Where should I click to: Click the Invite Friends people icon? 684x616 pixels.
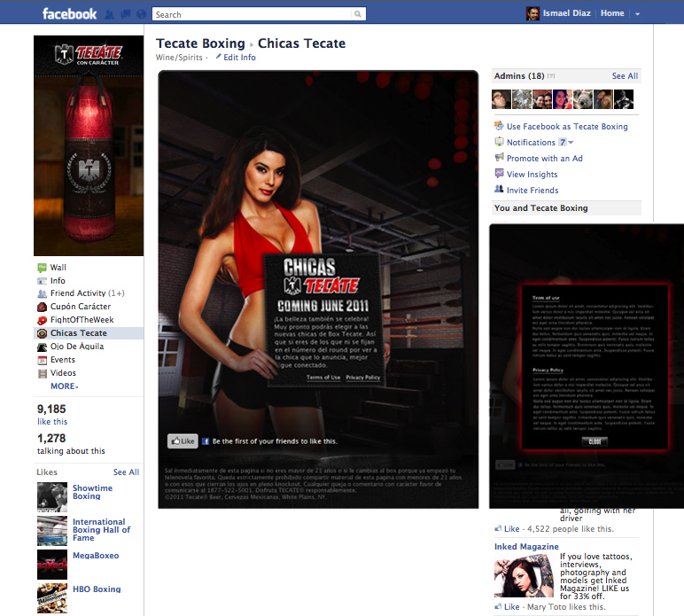499,189
